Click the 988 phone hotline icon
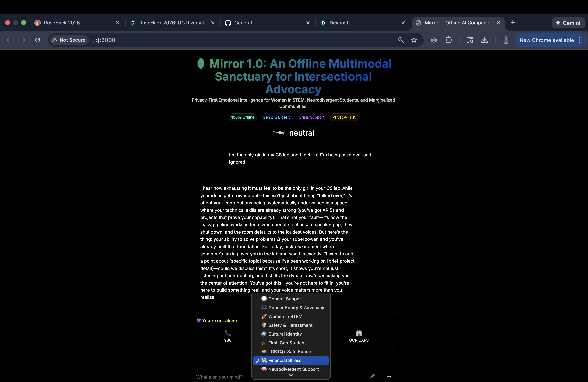The image size is (588, 382). 228,333
